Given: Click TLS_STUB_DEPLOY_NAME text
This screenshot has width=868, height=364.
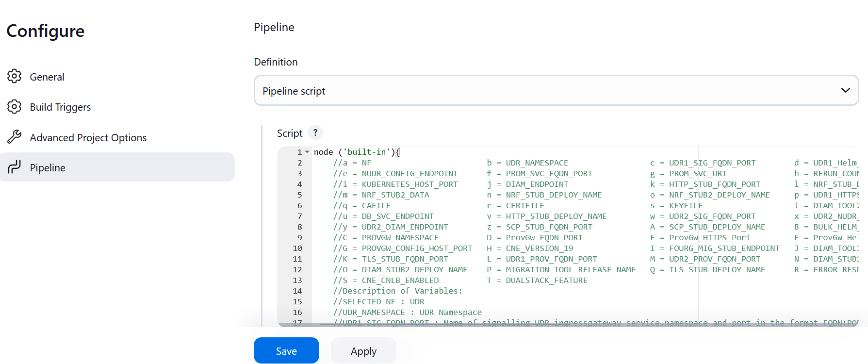Looking at the screenshot, I should point(717,269).
